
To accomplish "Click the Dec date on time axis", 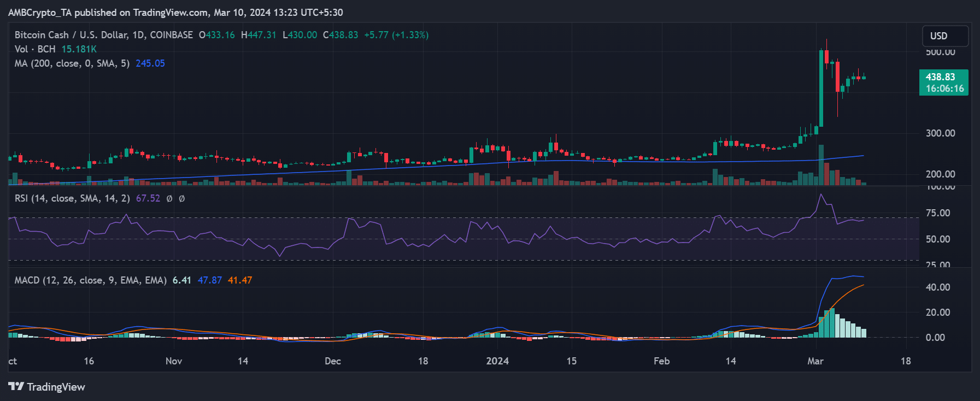I will coord(332,361).
